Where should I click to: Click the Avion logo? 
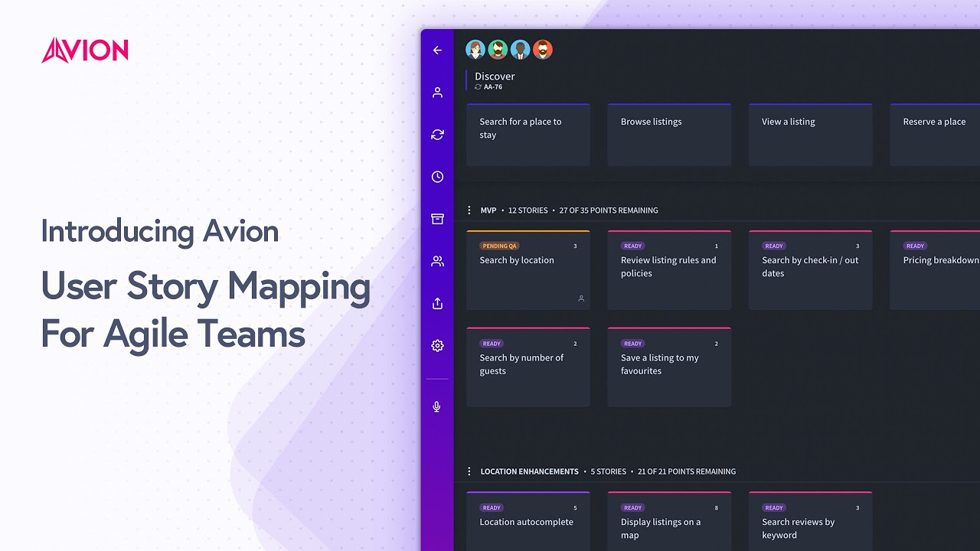[85, 51]
